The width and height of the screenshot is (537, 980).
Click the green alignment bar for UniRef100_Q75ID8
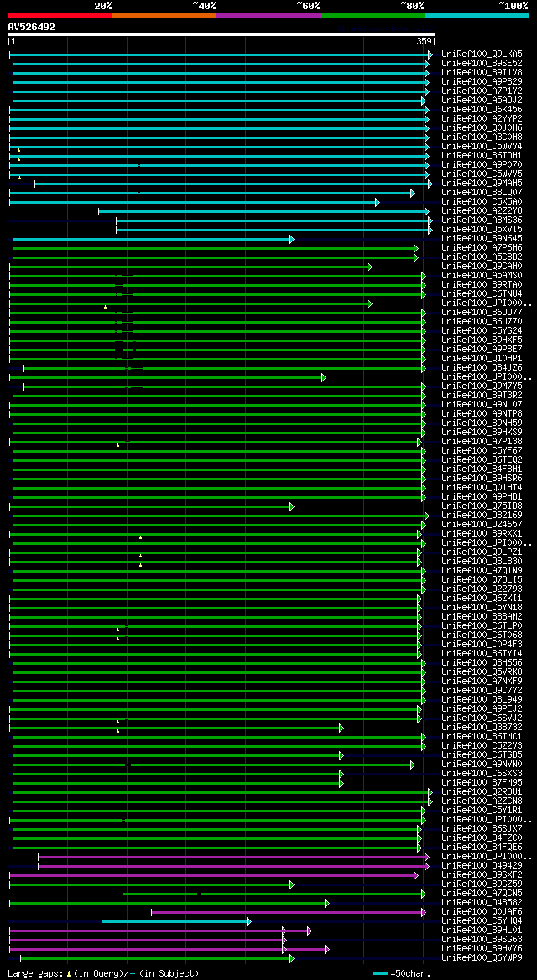coord(152,506)
